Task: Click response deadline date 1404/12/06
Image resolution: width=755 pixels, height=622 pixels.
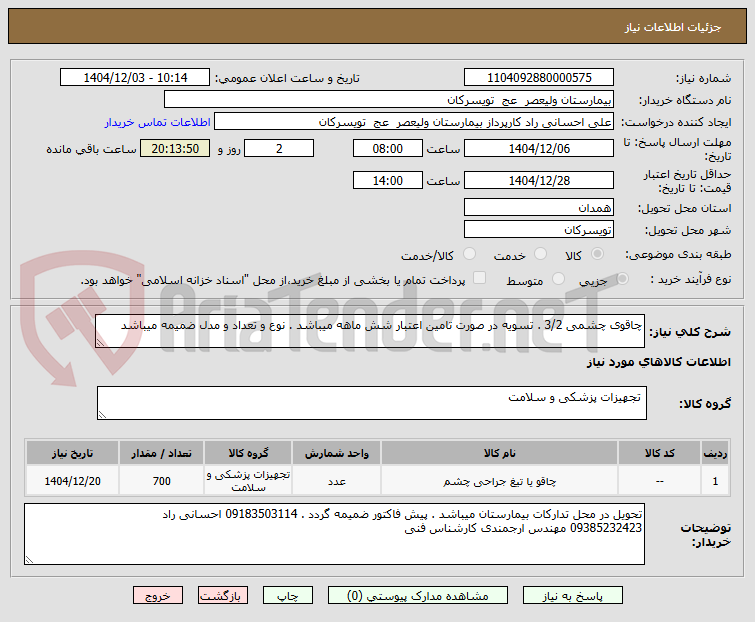Action: [x=539, y=148]
